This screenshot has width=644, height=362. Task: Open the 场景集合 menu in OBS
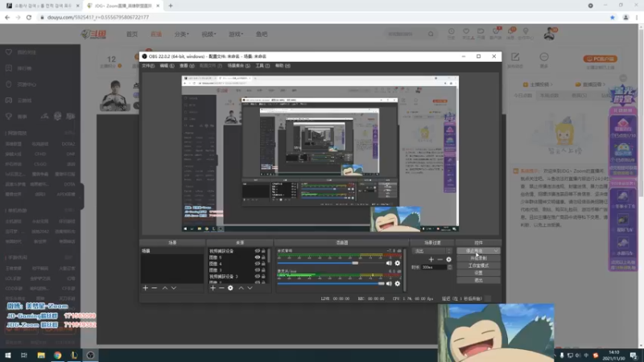[238, 66]
